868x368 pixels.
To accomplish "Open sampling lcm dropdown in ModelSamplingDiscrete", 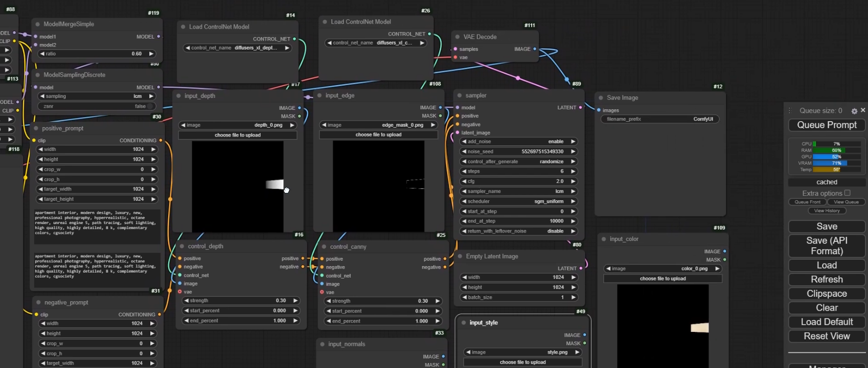I will 97,96.
